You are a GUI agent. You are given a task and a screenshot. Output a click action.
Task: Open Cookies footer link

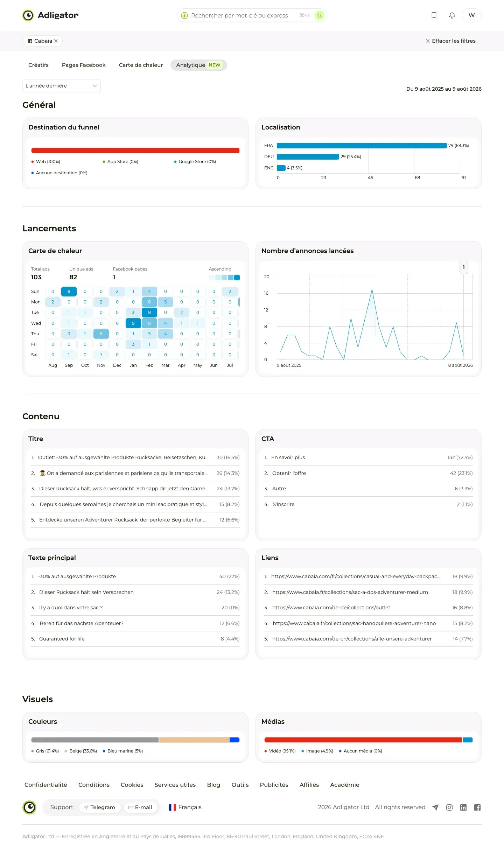click(x=132, y=785)
